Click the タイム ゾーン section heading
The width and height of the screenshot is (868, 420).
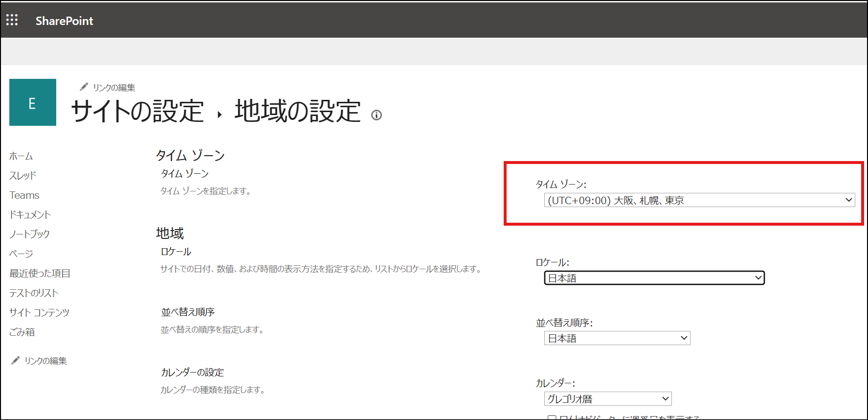coord(190,155)
